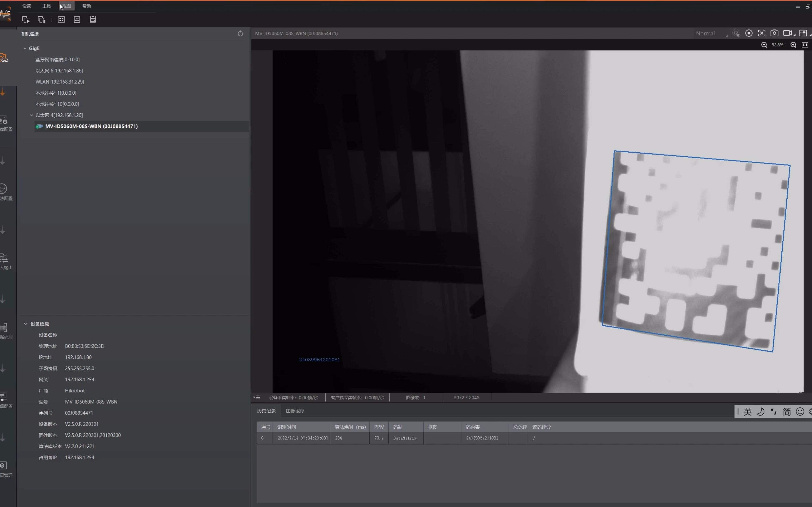Click the 以太网 6[192.168.1.86] network item
This screenshot has height=507, width=812.
[59, 70]
